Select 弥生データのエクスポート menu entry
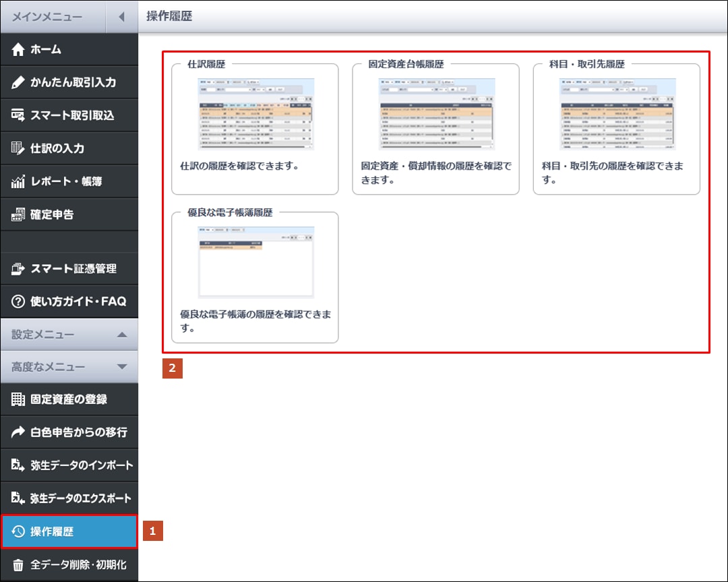The image size is (728, 582). 69,498
